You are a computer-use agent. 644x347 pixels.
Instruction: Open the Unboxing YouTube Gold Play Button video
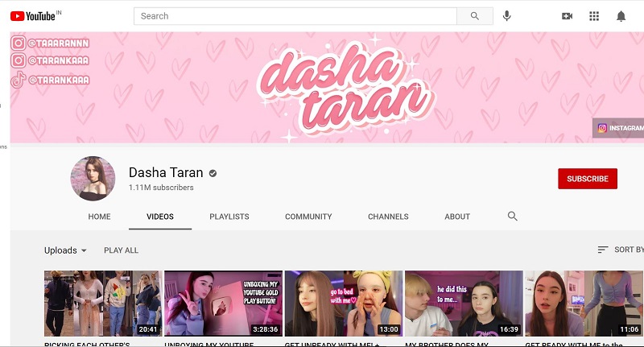click(x=223, y=304)
